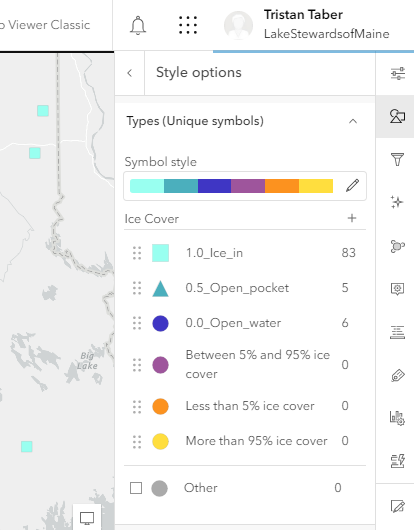Select the 0.0_Open_water blue circle symbol
This screenshot has width=414, height=530.
point(160,323)
